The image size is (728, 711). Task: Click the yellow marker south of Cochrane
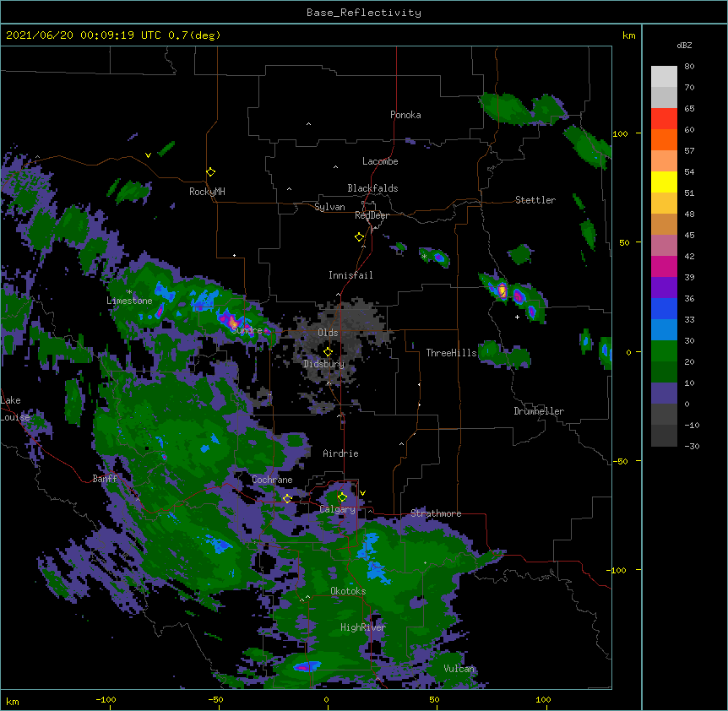[x=287, y=499]
